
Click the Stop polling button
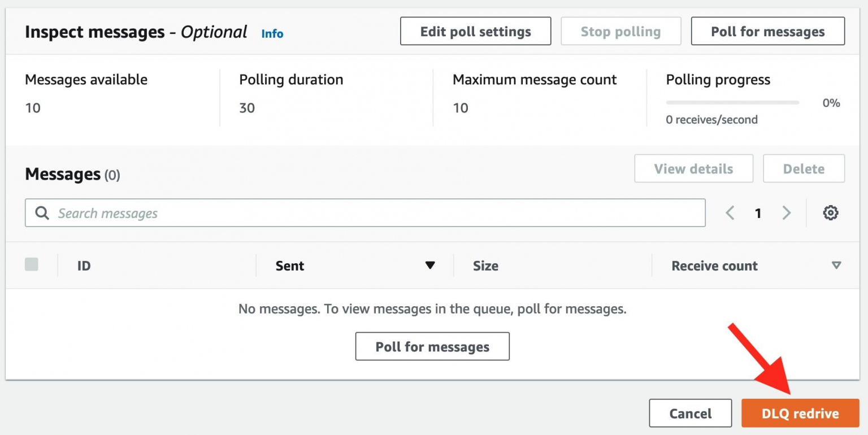click(620, 31)
